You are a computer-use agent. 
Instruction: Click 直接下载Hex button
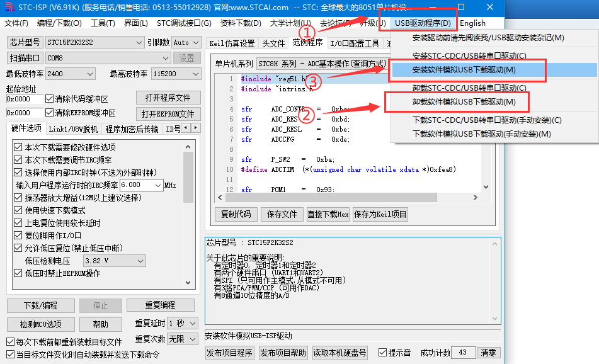(328, 214)
